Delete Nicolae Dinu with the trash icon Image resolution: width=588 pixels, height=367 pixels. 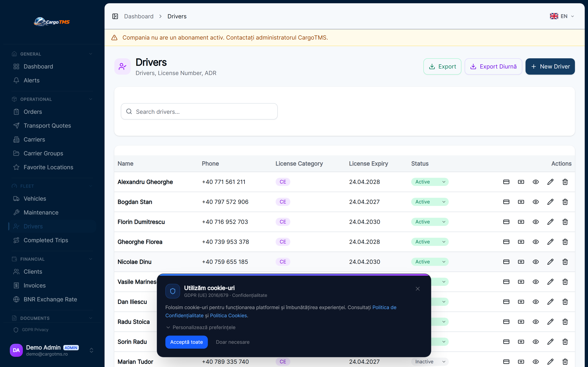tap(565, 262)
